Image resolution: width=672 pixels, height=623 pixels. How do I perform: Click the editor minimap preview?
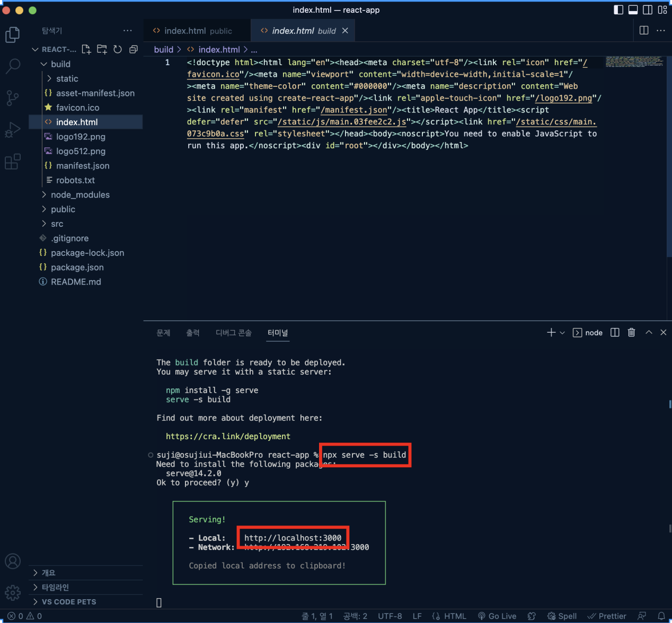pos(634,61)
